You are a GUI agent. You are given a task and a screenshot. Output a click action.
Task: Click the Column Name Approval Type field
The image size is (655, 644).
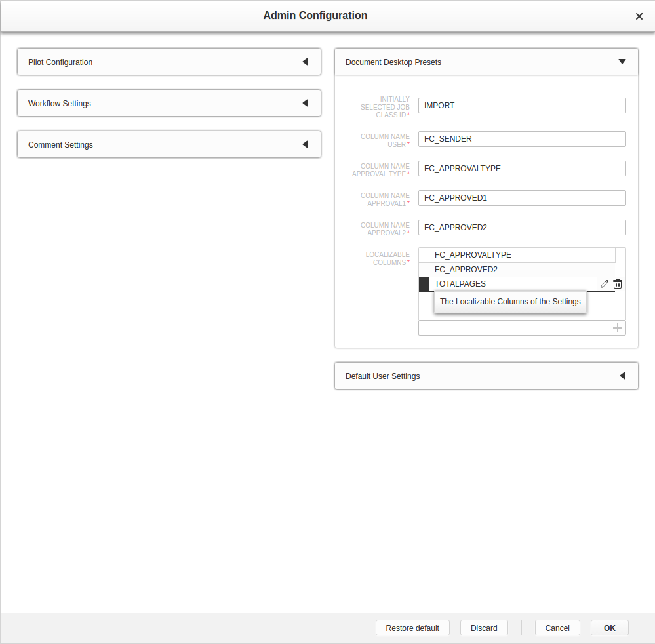pyautogui.click(x=521, y=169)
